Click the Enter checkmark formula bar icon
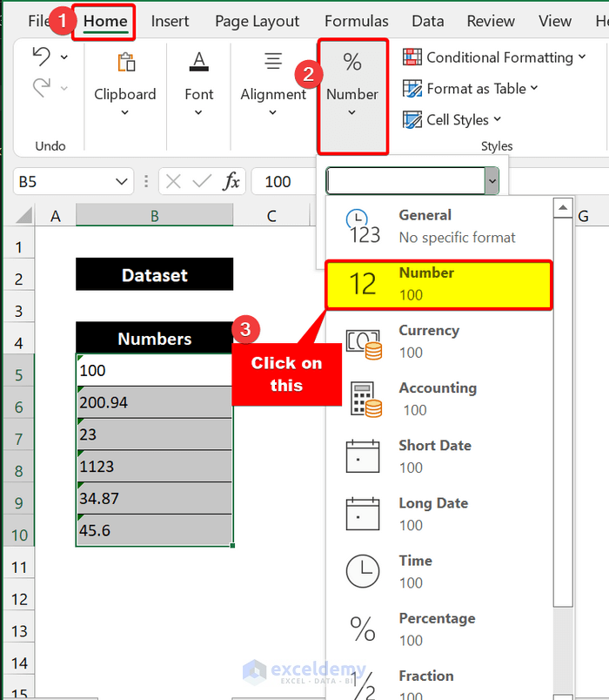 pyautogui.click(x=202, y=182)
